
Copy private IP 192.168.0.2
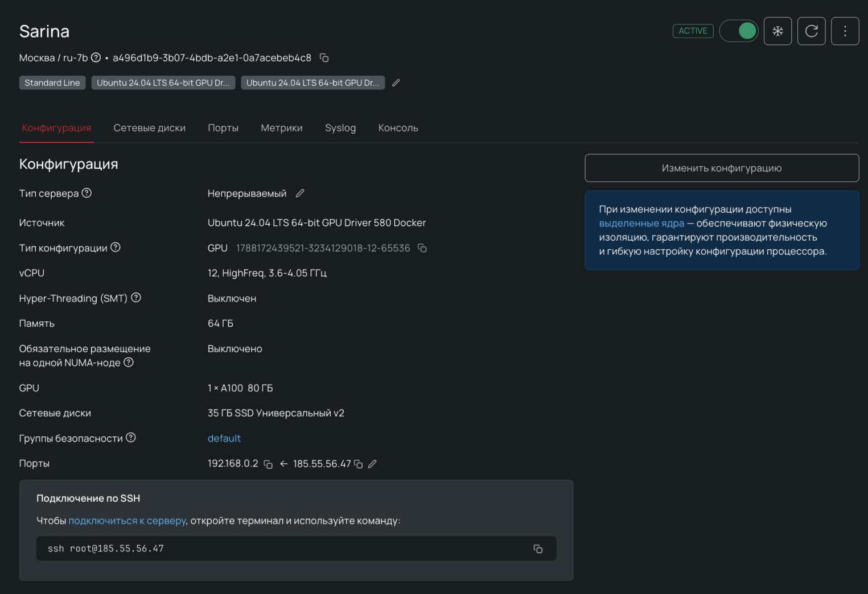[x=268, y=464]
